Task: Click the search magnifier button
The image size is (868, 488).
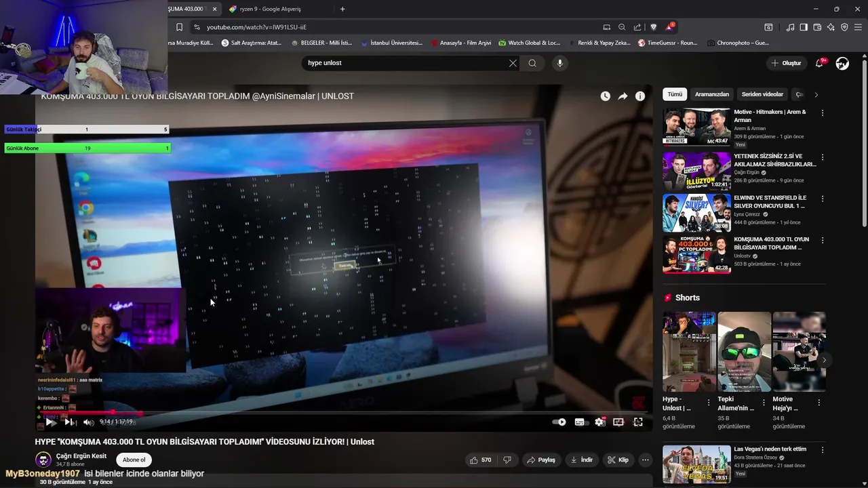Action: pos(532,63)
